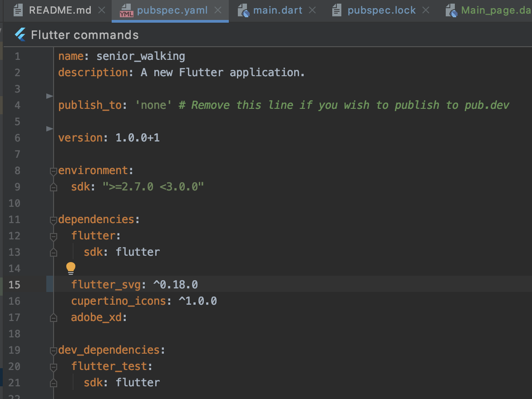The width and height of the screenshot is (532, 399).
Task: Click the Dart file icon on main.dart tab
Action: point(243,10)
